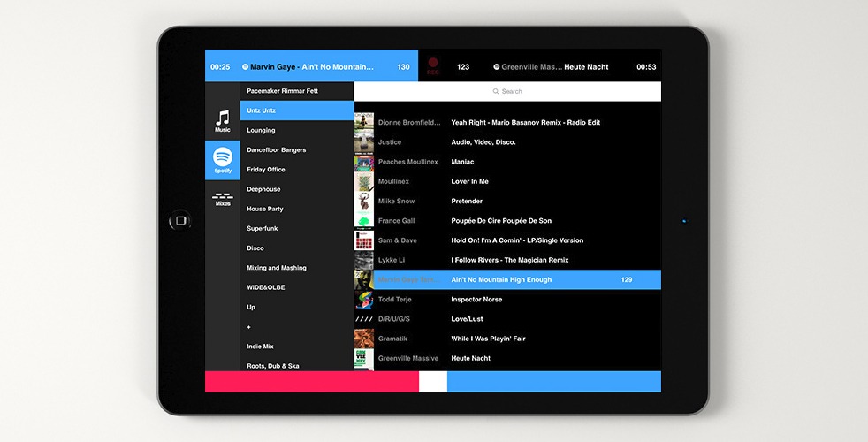Open the Mixes section
Viewport: 868px width, 442px height.
pos(223,200)
